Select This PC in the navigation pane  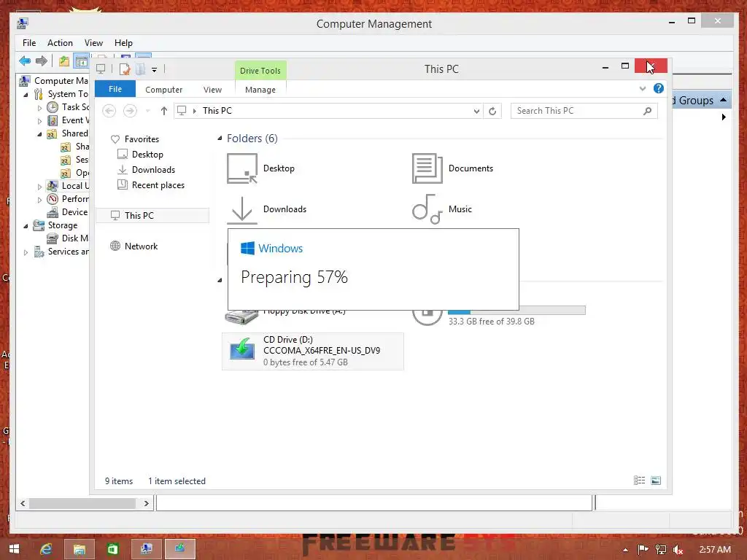pos(152,215)
